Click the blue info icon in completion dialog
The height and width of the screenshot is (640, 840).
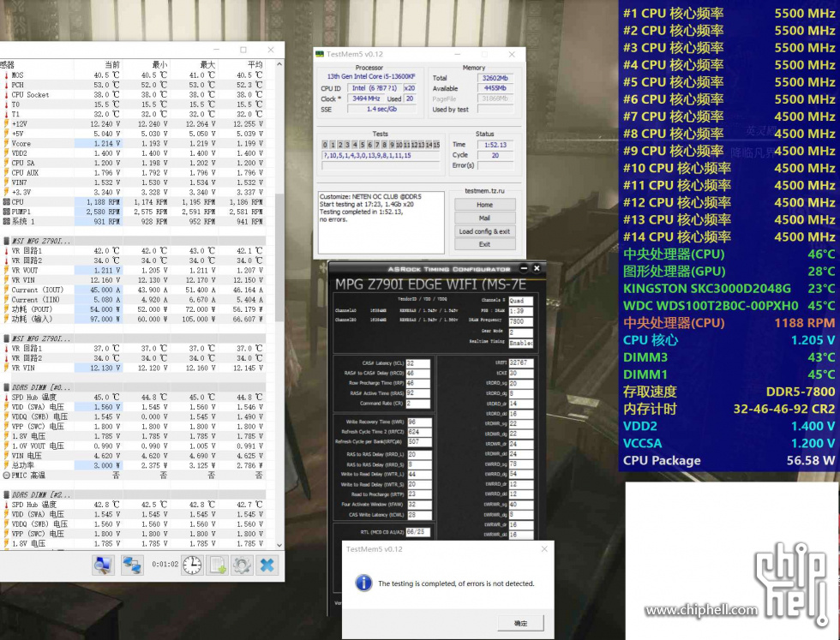click(x=363, y=583)
